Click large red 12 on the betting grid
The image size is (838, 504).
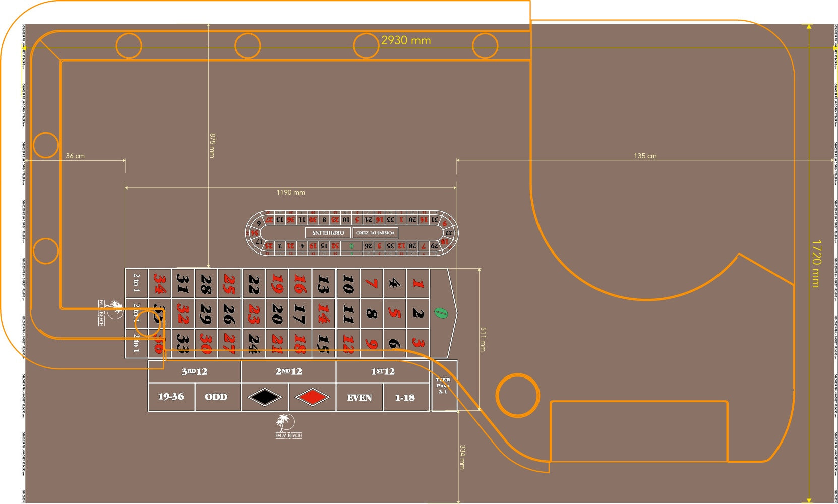pyautogui.click(x=348, y=343)
